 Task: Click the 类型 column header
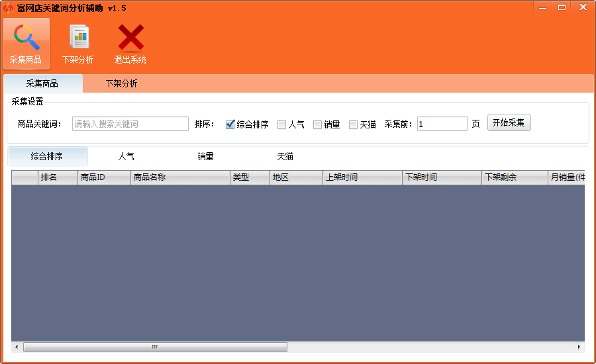pos(250,177)
